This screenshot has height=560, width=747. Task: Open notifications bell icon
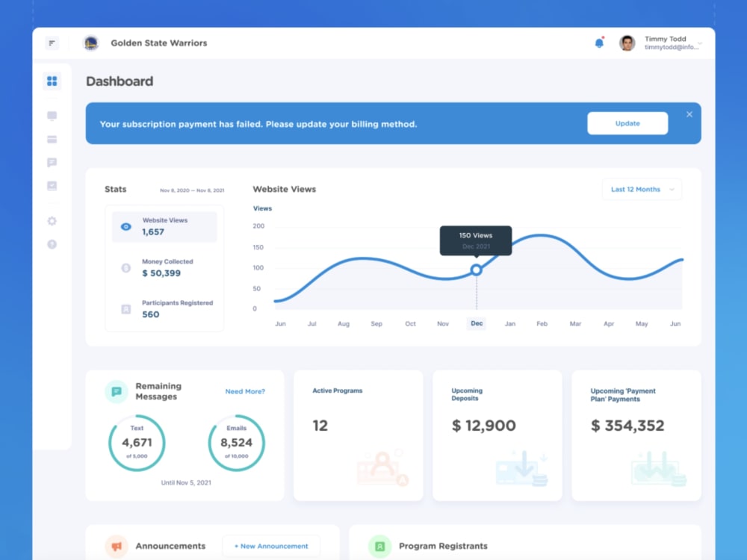tap(599, 43)
